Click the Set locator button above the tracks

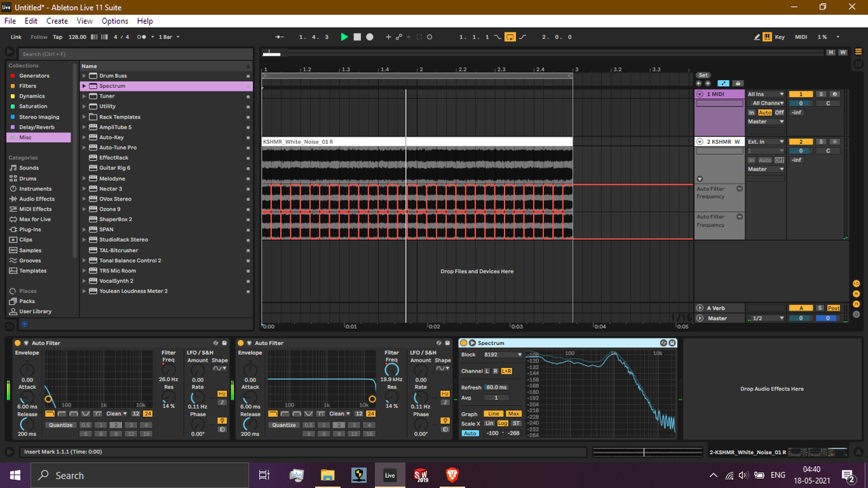pos(703,75)
